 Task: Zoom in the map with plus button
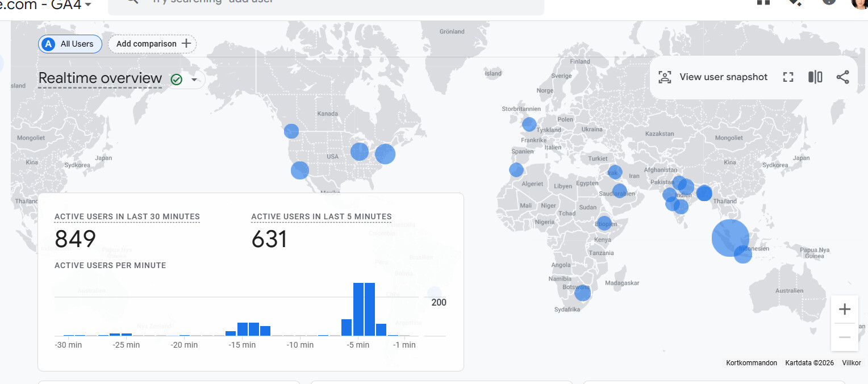(x=845, y=309)
